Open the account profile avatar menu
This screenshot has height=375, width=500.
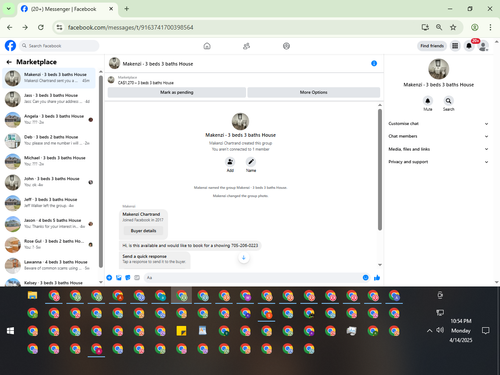(483, 46)
